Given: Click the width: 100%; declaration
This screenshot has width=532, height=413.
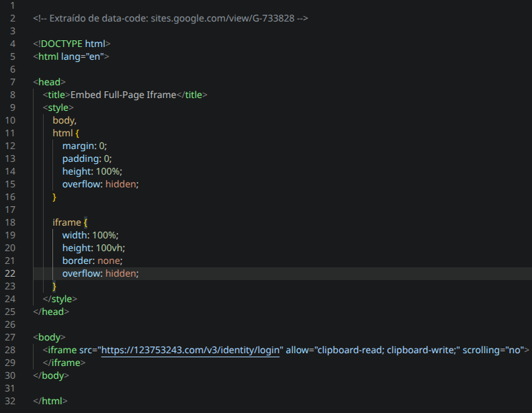Looking at the screenshot, I should pyautogui.click(x=90, y=235).
